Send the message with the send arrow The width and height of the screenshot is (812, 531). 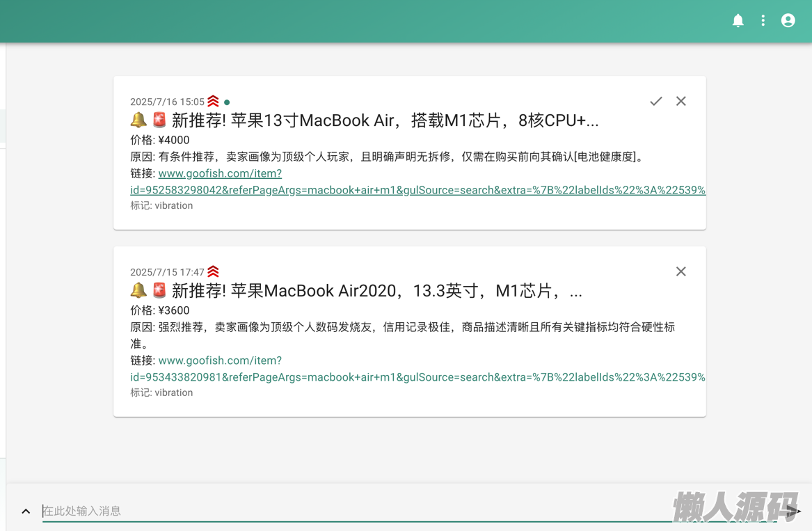click(x=793, y=512)
